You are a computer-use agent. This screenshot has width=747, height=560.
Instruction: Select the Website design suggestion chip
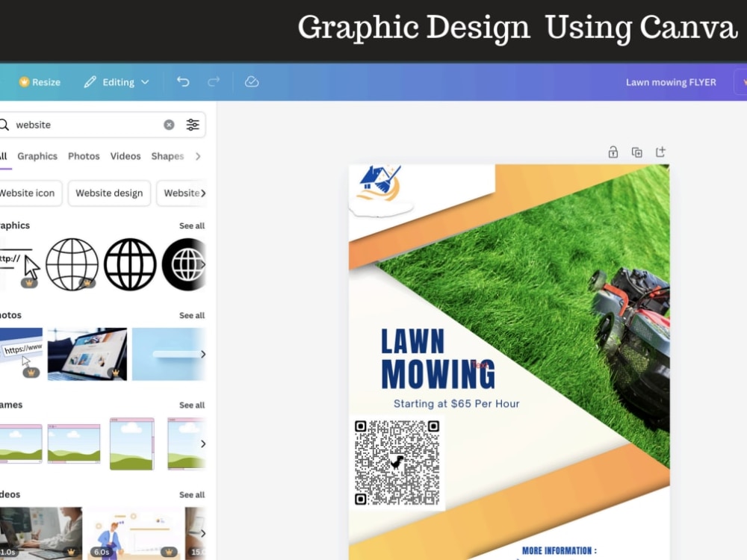click(x=109, y=193)
